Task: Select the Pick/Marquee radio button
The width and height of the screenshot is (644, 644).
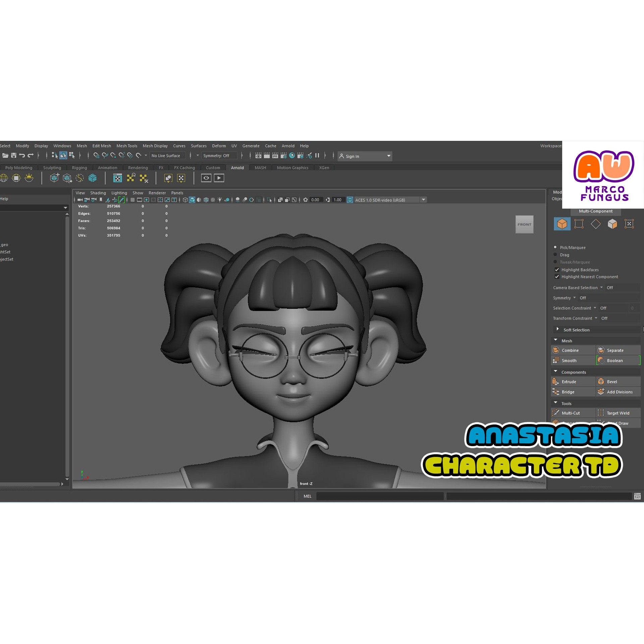Action: pyautogui.click(x=555, y=248)
